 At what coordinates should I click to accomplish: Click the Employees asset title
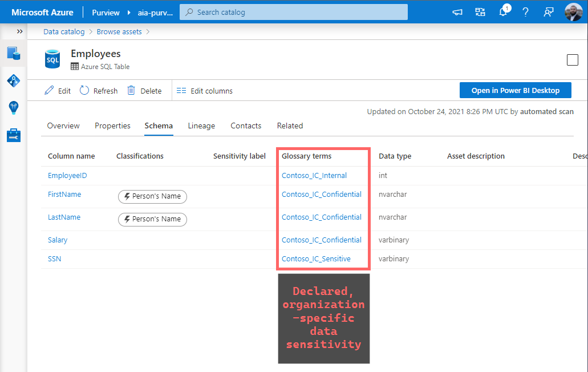(x=96, y=54)
